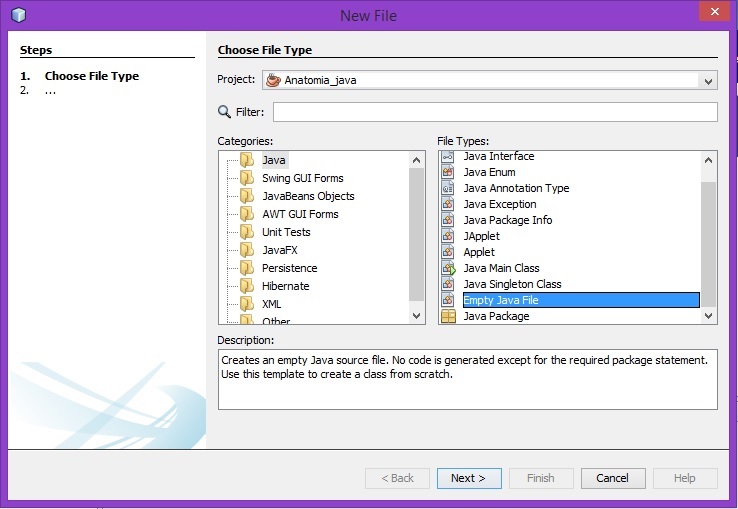
Task: Select the Java Enum icon
Action: click(x=448, y=172)
